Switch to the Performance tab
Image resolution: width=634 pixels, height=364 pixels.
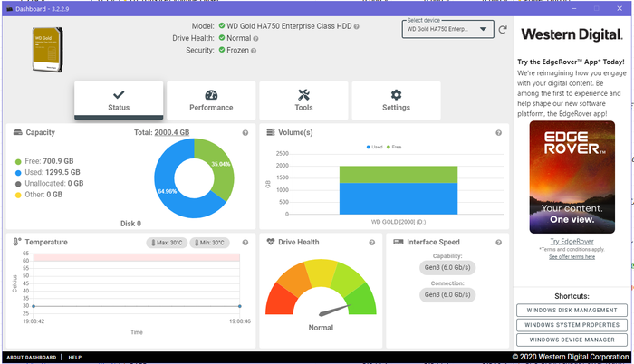(211, 101)
